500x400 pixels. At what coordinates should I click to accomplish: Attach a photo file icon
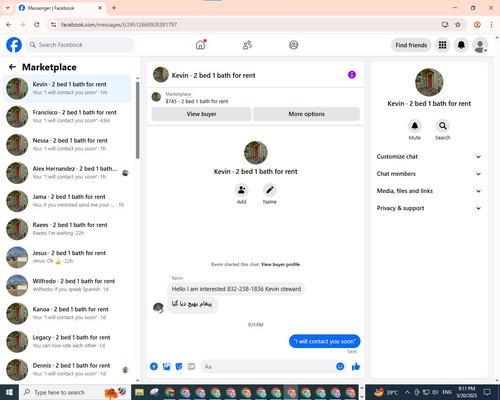pyautogui.click(x=166, y=367)
